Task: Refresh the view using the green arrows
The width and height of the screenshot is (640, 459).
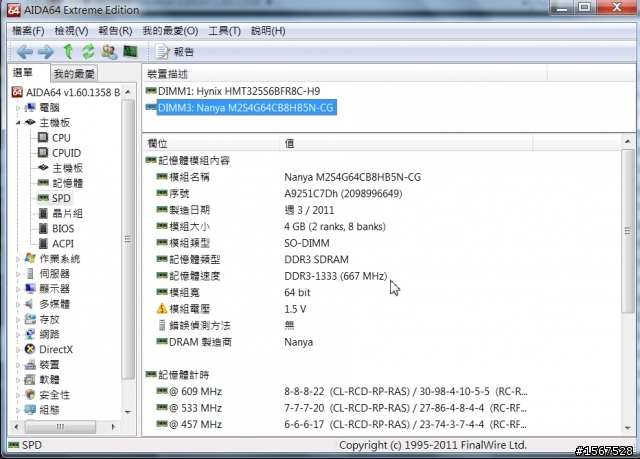Action: tap(88, 52)
